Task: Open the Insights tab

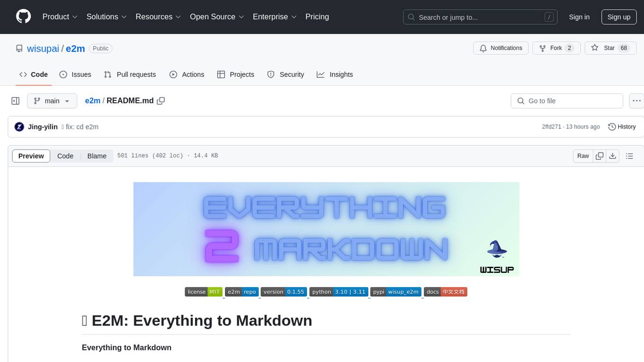Action: (335, 74)
